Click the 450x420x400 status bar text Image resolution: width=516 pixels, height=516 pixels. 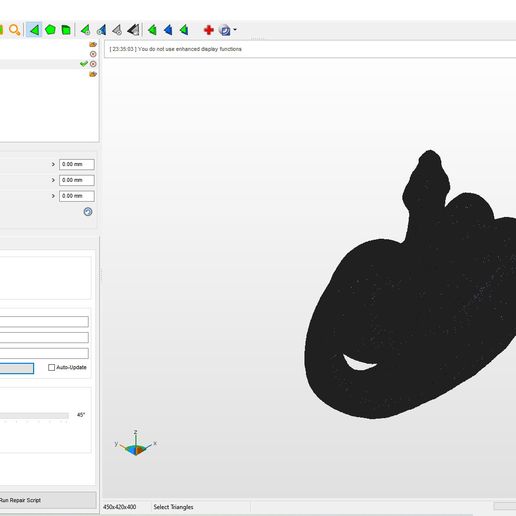(x=119, y=507)
